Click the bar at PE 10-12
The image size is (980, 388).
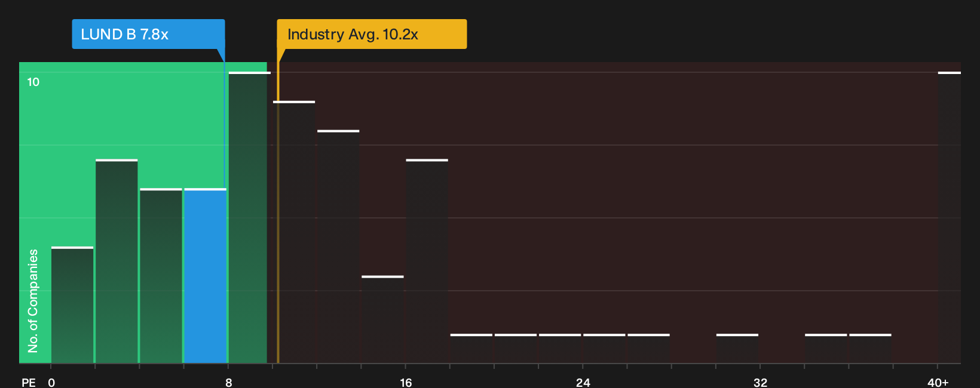point(294,232)
